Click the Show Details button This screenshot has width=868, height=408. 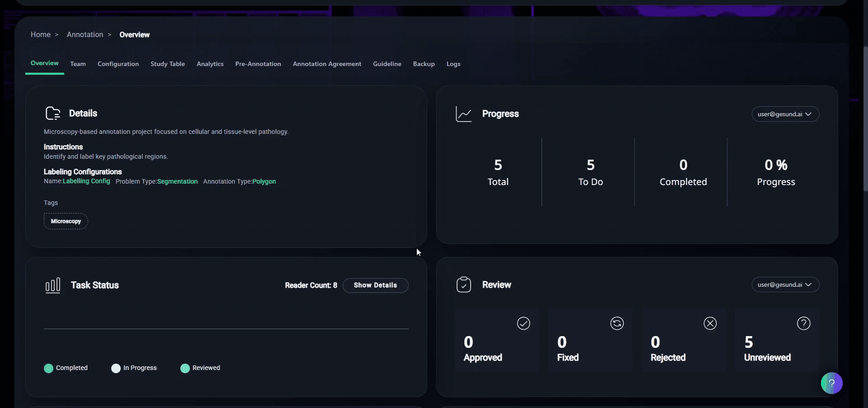tap(375, 285)
